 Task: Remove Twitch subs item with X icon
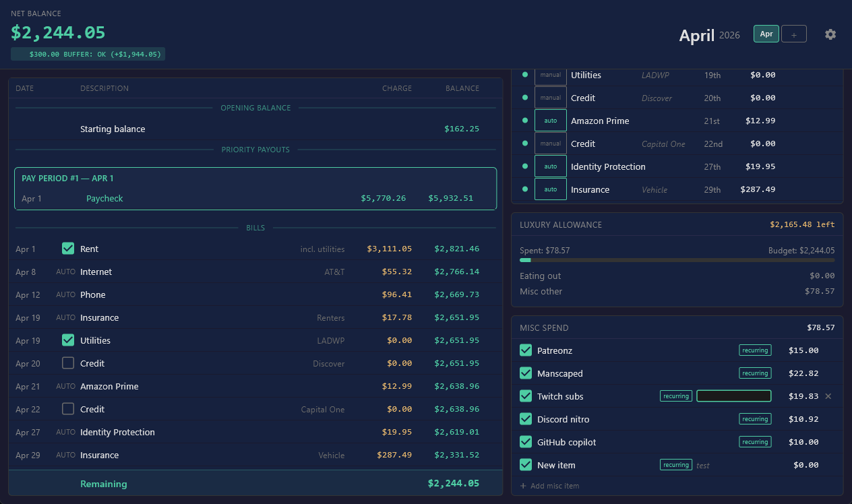828,396
